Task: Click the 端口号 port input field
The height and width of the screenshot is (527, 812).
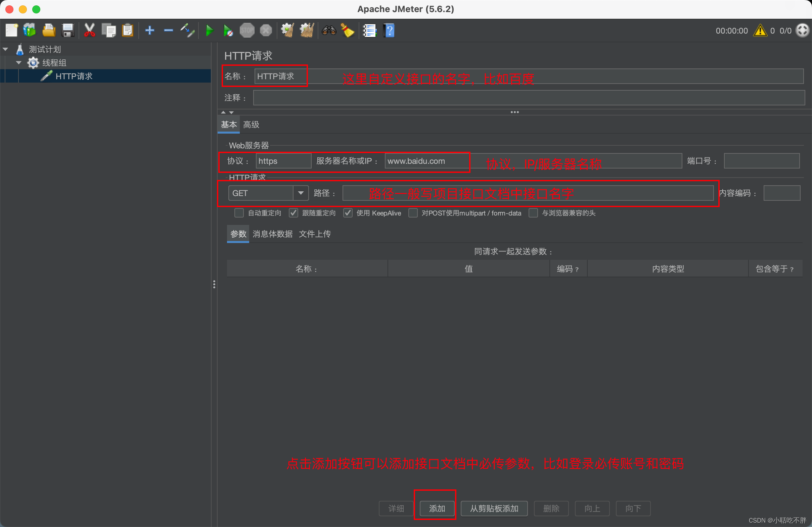Action: [x=762, y=161]
